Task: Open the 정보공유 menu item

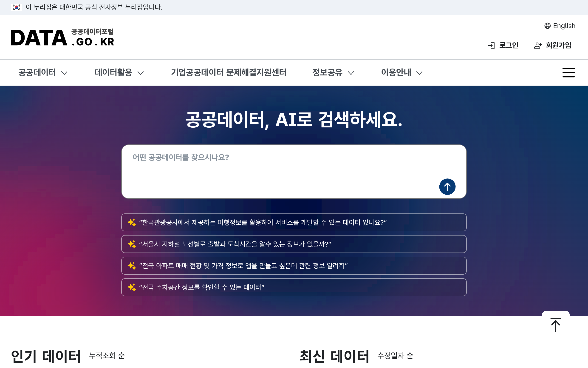Action: click(327, 72)
